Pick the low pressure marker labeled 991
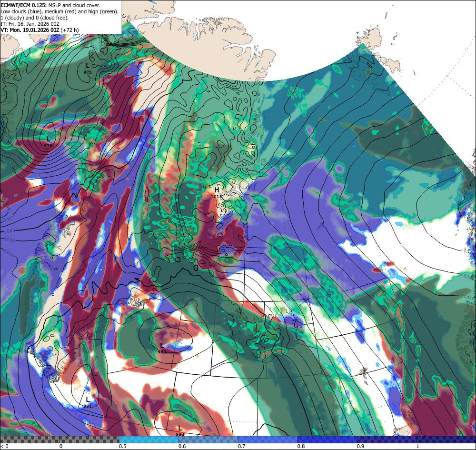Viewport: 476px width, 450px height. click(88, 402)
